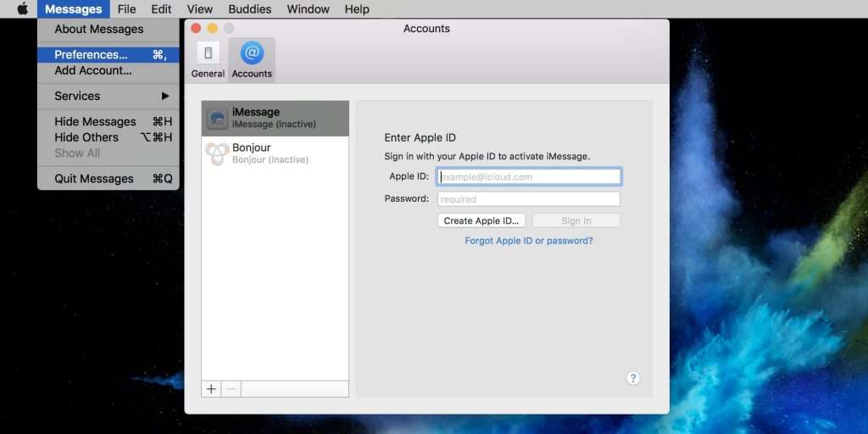Open the Buddies menu
868x434 pixels.
[250, 8]
